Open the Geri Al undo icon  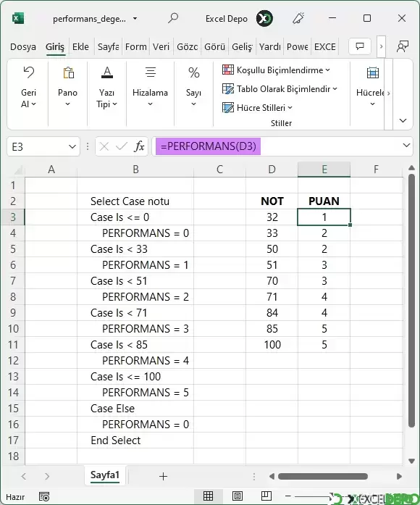tap(28, 72)
